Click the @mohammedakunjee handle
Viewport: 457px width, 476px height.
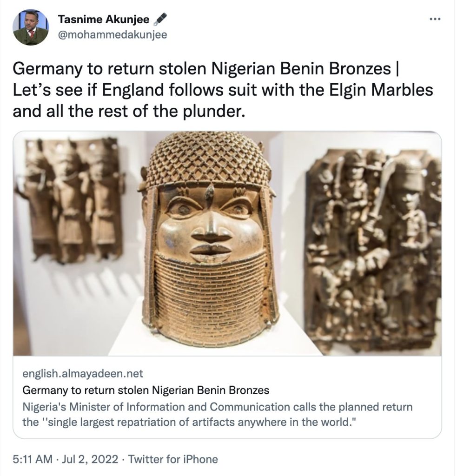[112, 35]
